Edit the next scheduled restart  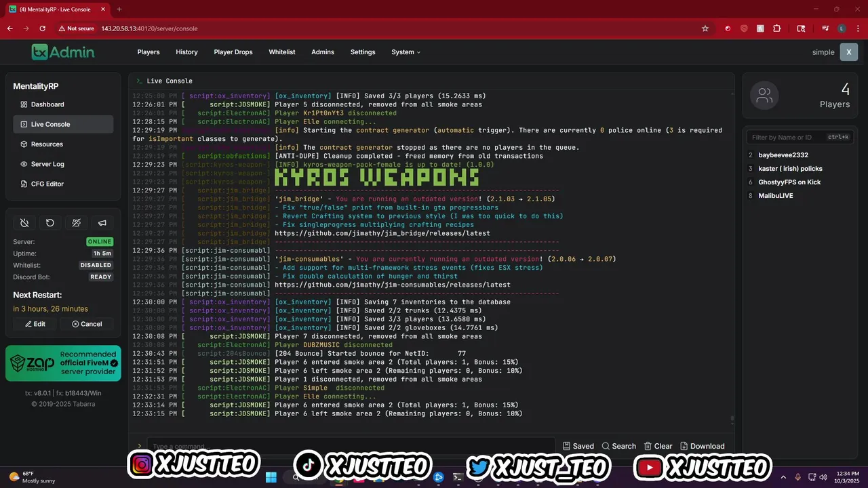pyautogui.click(x=36, y=324)
